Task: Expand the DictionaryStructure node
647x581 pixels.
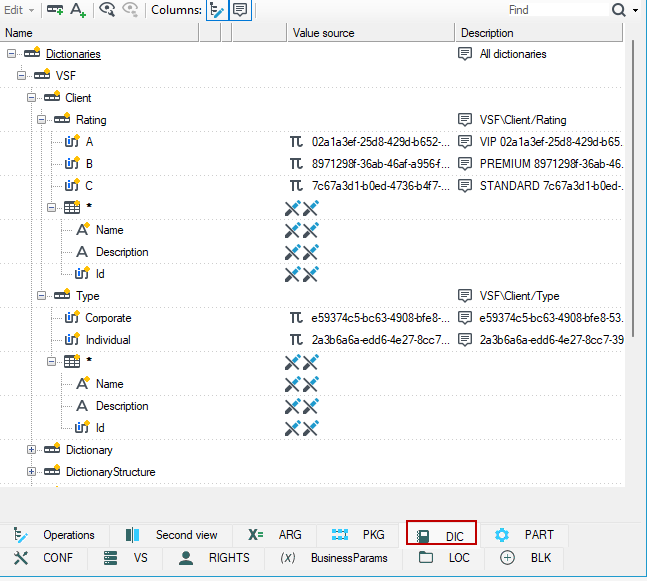Action: click(x=31, y=471)
